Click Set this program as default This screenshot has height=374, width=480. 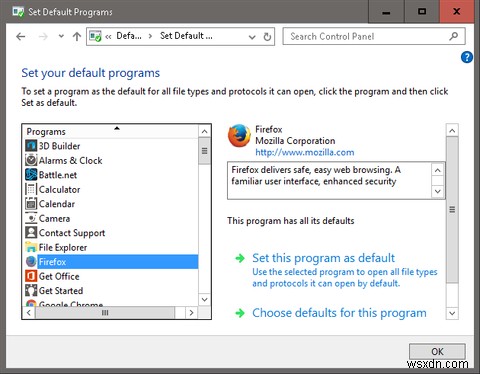pyautogui.click(x=323, y=258)
